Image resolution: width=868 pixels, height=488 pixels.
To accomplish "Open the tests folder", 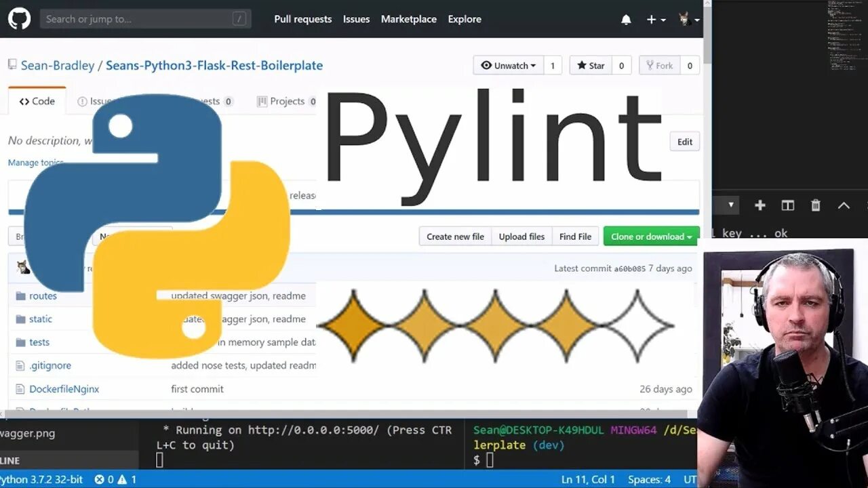I will pos(39,342).
